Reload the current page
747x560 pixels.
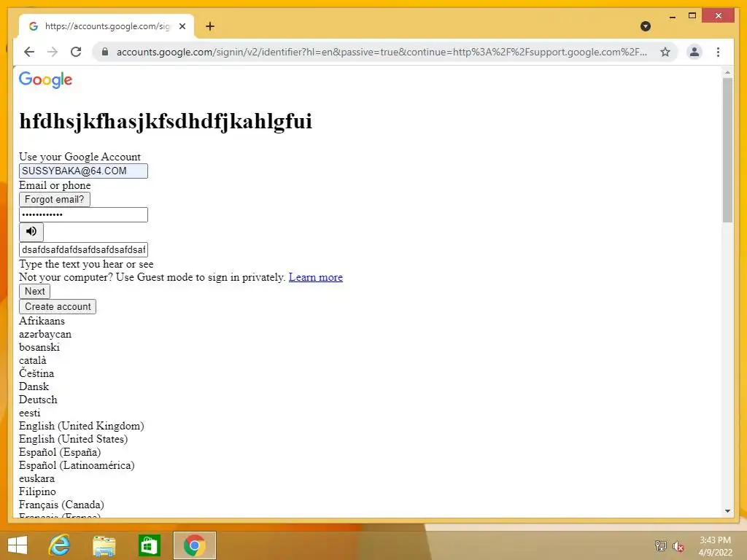(76, 52)
